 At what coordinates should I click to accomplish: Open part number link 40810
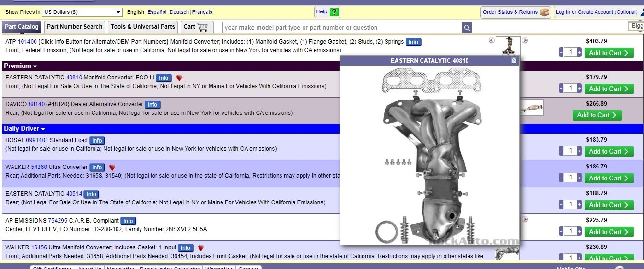(x=74, y=78)
